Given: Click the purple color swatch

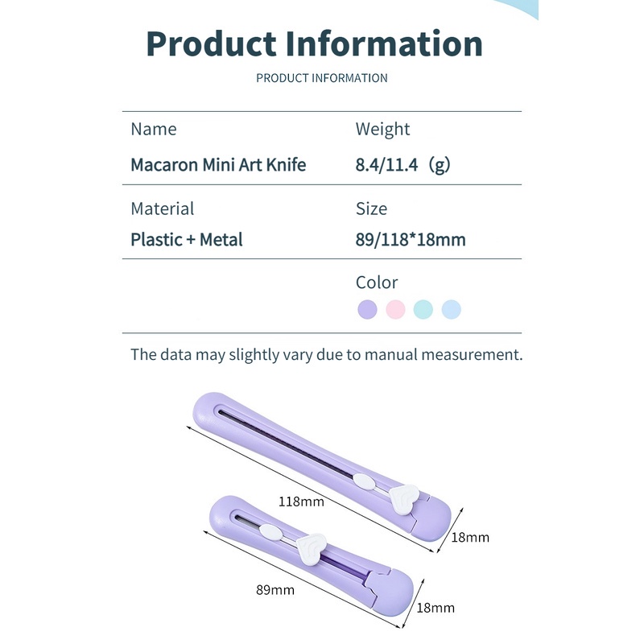Looking at the screenshot, I should click(367, 309).
